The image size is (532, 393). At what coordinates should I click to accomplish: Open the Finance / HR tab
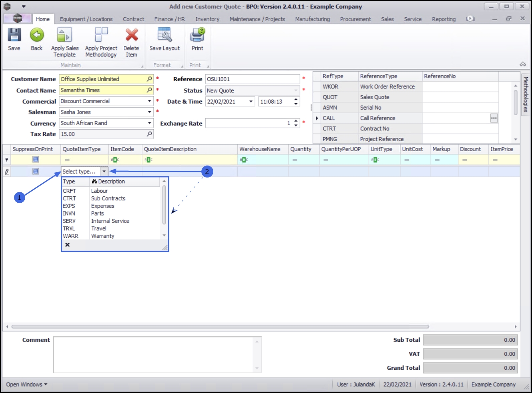tap(170, 19)
